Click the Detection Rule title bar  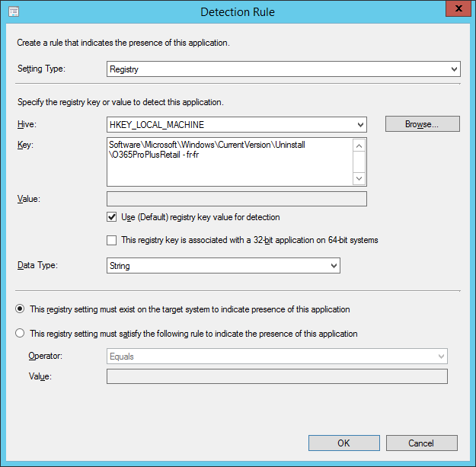coord(238,12)
